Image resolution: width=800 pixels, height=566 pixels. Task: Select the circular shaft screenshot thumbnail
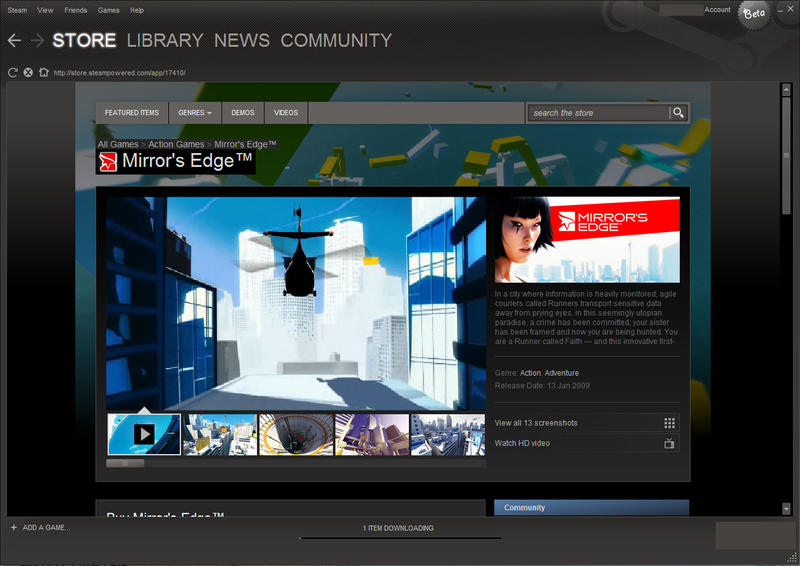296,434
